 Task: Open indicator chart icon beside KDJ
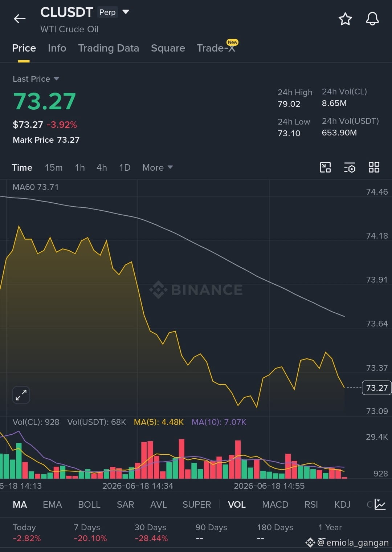pyautogui.click(x=380, y=504)
